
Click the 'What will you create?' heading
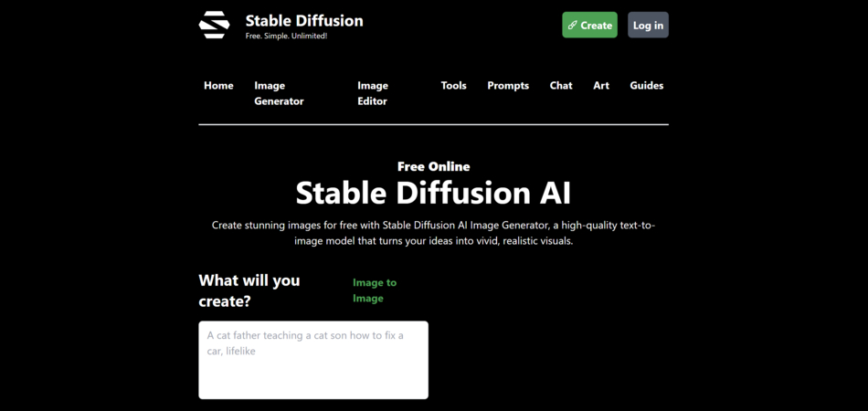(249, 291)
